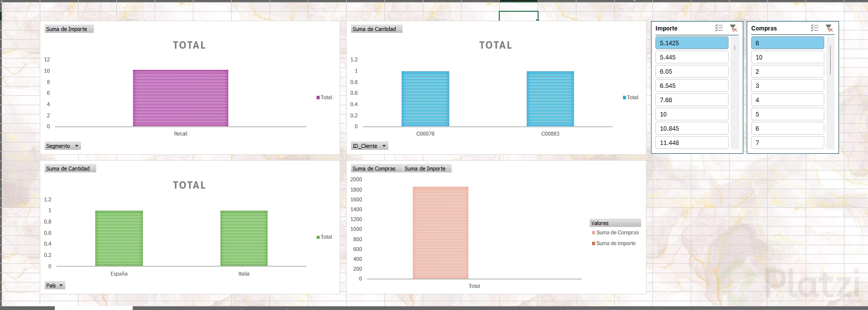Click TOTAL title of País chart
This screenshot has width=868, height=310.
tap(190, 185)
